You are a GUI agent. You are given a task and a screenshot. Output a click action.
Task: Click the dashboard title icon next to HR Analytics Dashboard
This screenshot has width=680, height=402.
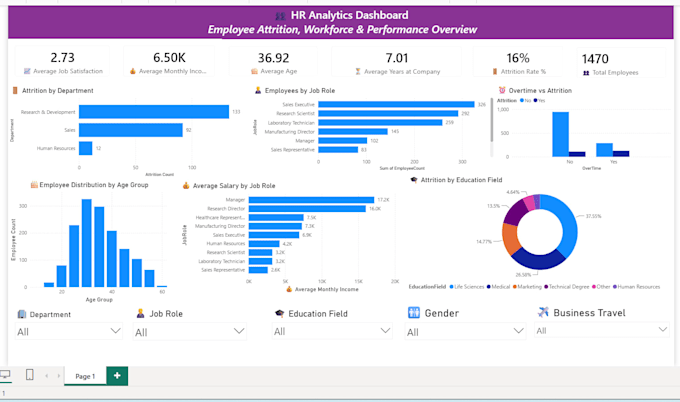point(281,16)
